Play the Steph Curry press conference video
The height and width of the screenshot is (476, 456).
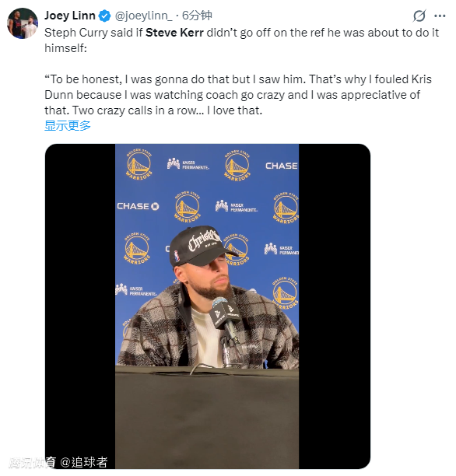click(x=208, y=306)
